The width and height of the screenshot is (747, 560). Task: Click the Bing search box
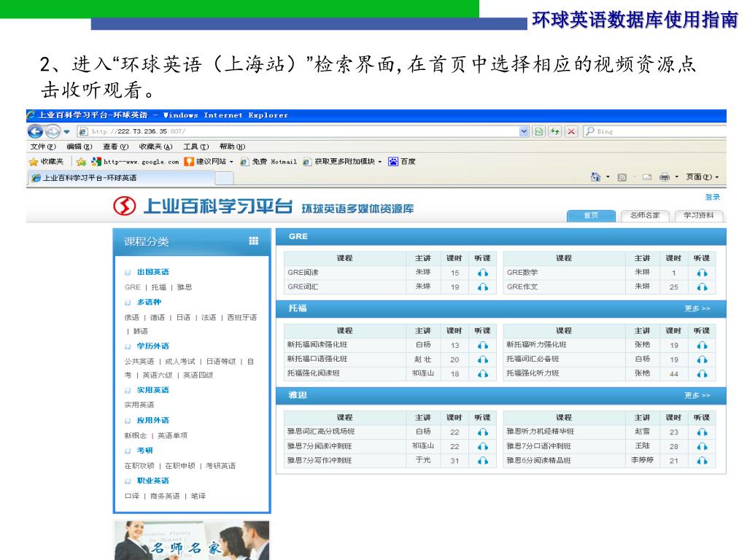[x=654, y=131]
